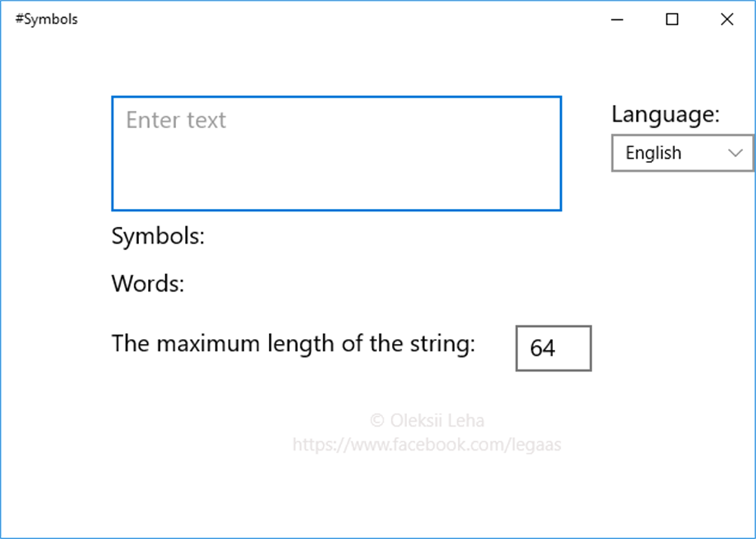The image size is (756, 539).
Task: Expand the English language combo box
Action: click(681, 153)
